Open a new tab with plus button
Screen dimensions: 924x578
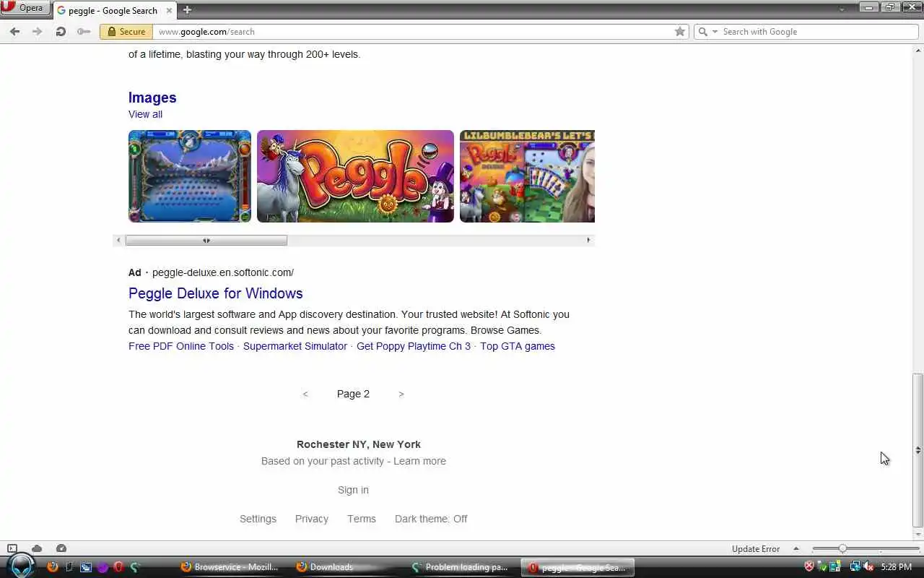pos(187,10)
